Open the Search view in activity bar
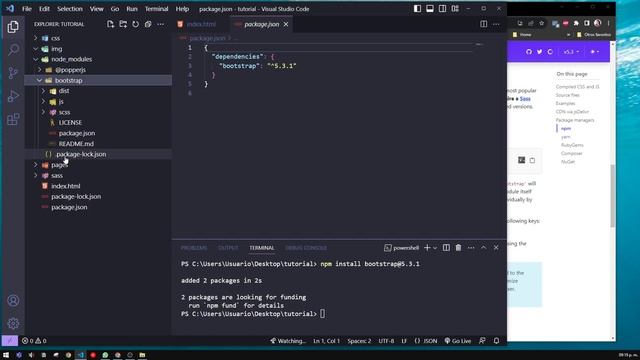 click(13, 50)
